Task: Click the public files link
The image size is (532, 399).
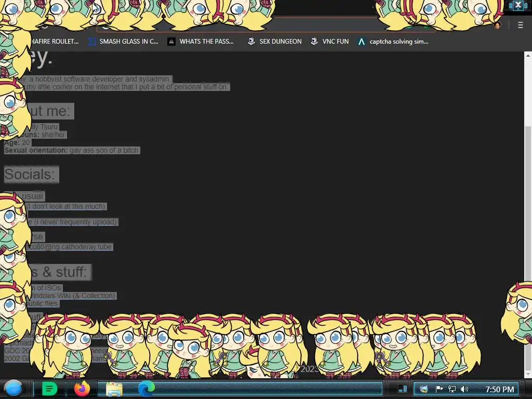Action: tap(42, 303)
